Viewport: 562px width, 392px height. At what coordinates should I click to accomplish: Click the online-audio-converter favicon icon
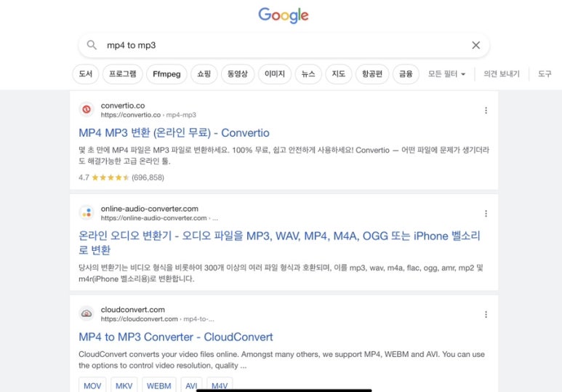(87, 212)
